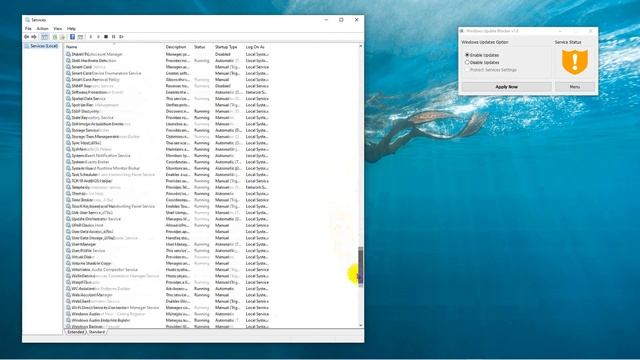This screenshot has height=360, width=640.
Task: Select the Enable Updates radio button
Action: [467, 55]
